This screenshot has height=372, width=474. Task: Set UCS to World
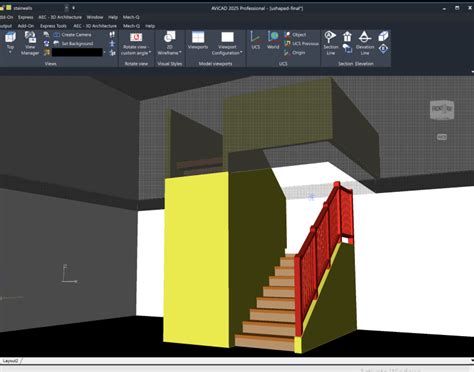coord(273,40)
